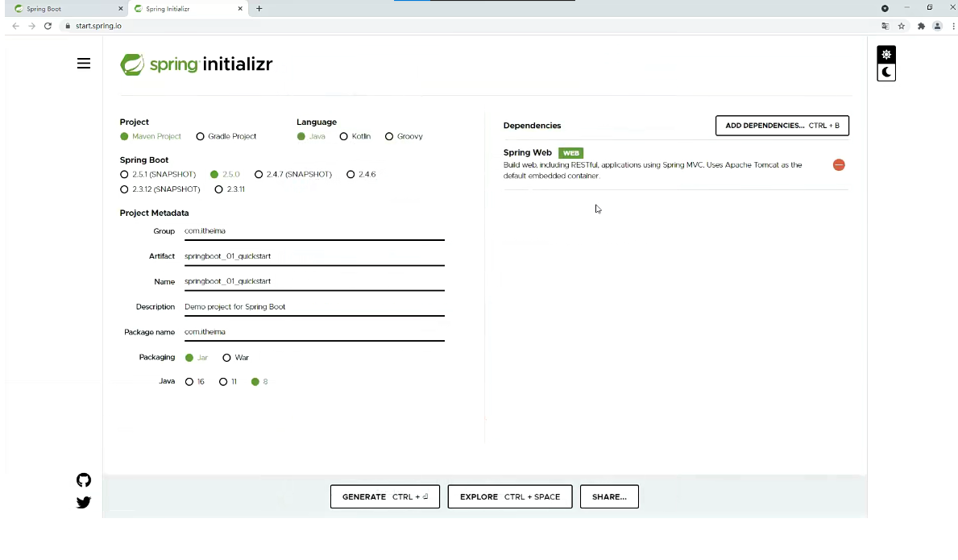Image resolution: width=958 pixels, height=560 pixels.
Task: Open the browser profile avatar
Action: 937,26
